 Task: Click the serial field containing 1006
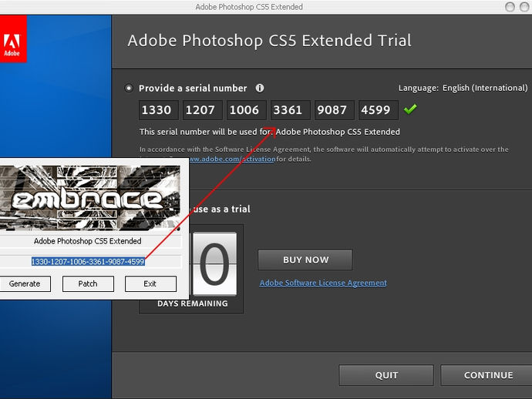247,110
